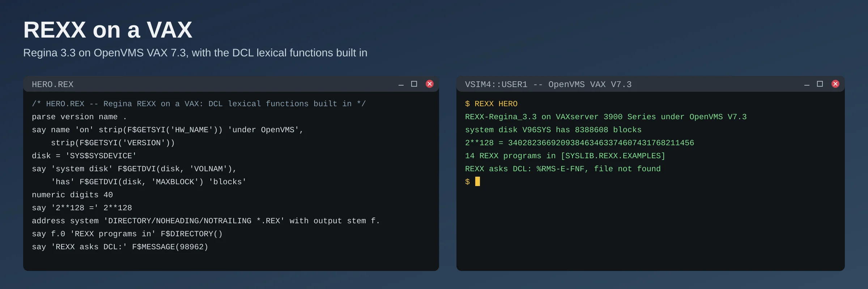
Task: Click the line with F$GETDVI(disk, 'VOLNAM')
Action: pyautogui.click(x=134, y=169)
